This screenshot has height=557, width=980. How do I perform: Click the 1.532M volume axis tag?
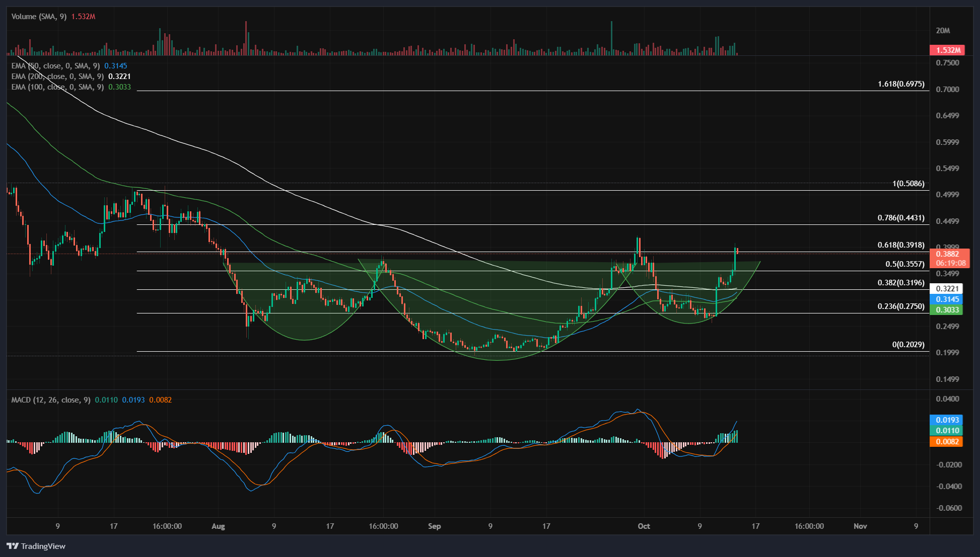coord(947,50)
